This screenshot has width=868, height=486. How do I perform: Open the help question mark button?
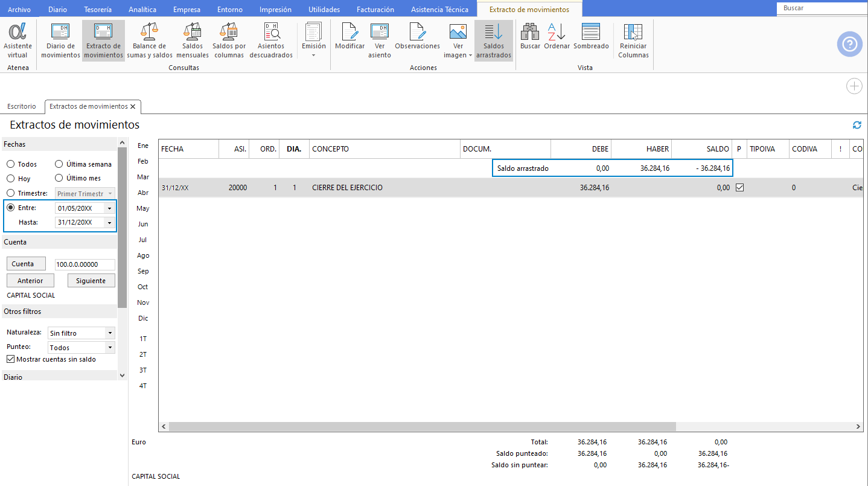tap(849, 44)
